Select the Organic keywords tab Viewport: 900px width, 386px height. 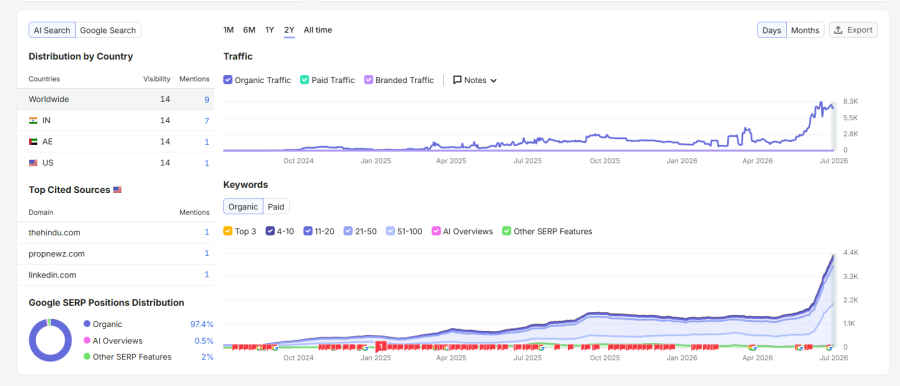pos(243,206)
